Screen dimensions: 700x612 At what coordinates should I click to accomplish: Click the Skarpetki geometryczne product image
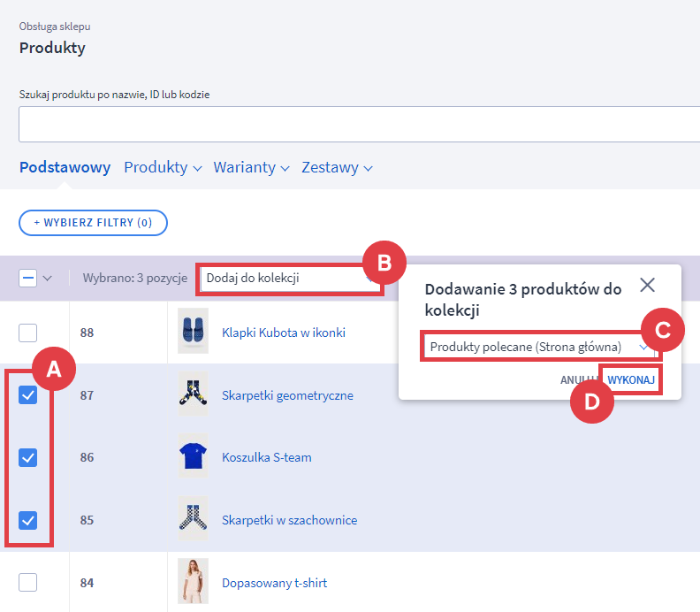tap(193, 395)
